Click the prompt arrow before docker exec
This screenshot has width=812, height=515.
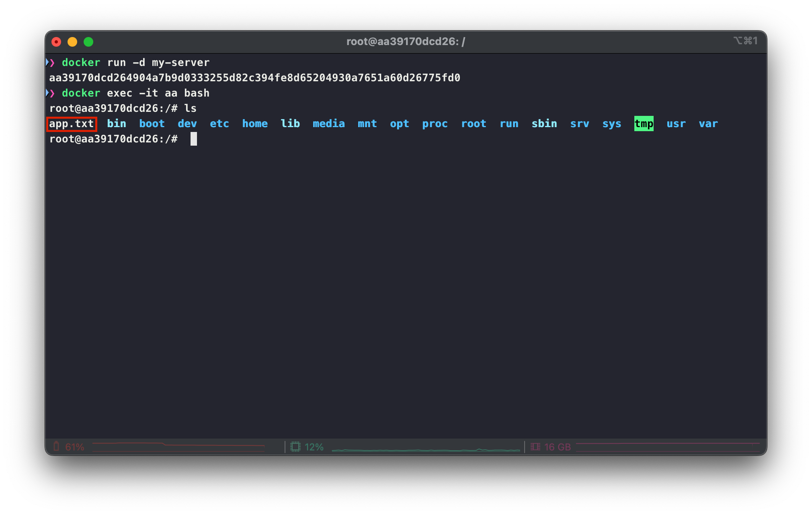[50, 93]
